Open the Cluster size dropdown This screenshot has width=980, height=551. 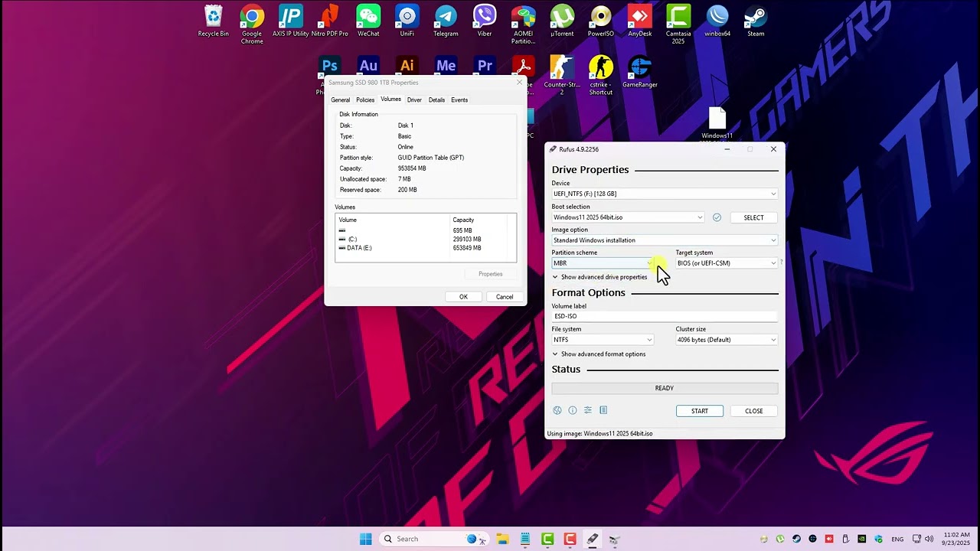pyautogui.click(x=727, y=340)
